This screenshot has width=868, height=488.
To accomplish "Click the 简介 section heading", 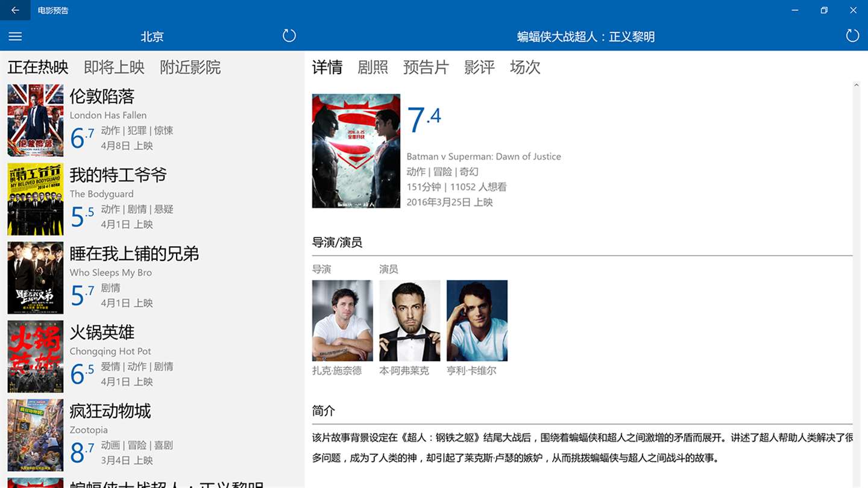I will [324, 411].
